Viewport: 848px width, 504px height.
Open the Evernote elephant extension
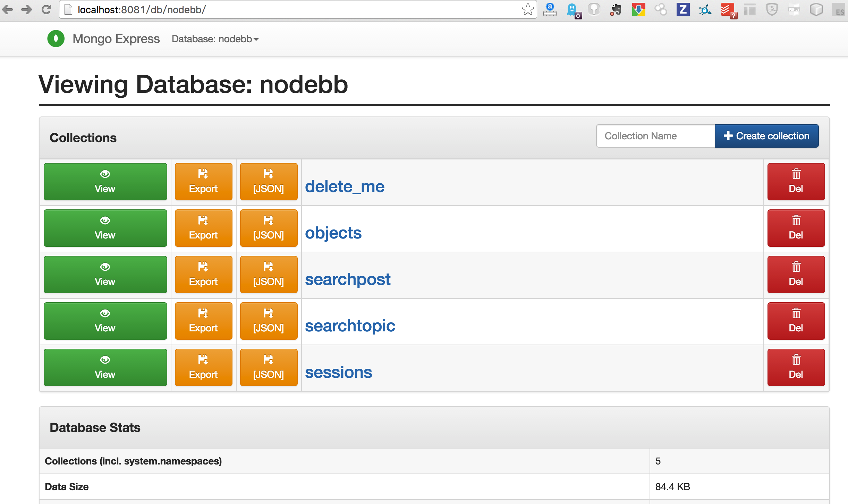616,10
